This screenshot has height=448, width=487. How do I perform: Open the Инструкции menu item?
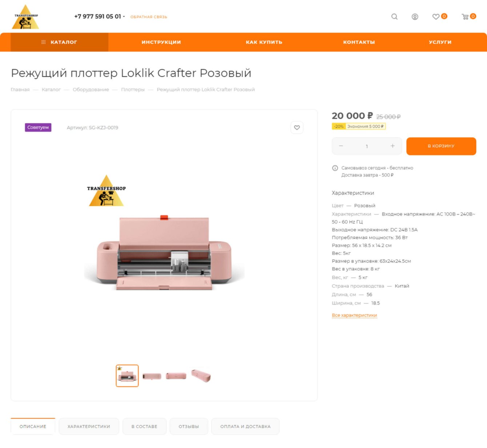coord(161,42)
